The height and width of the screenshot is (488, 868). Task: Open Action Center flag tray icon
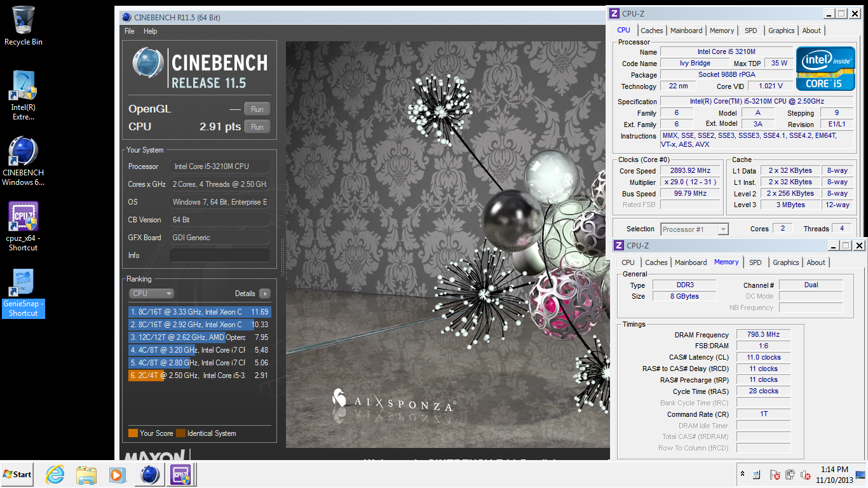(x=774, y=475)
